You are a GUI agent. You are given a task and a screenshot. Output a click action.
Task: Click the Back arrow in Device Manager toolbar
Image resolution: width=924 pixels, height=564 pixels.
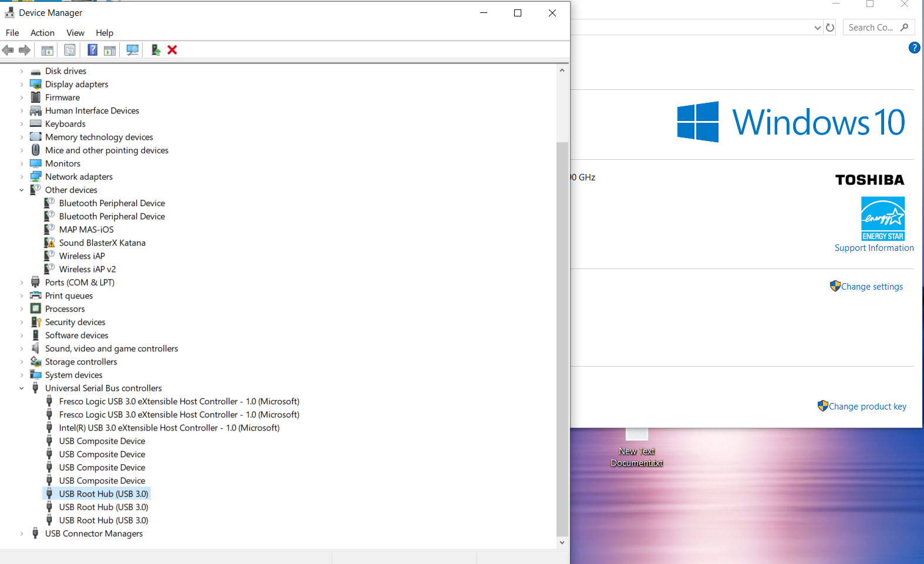[8, 51]
